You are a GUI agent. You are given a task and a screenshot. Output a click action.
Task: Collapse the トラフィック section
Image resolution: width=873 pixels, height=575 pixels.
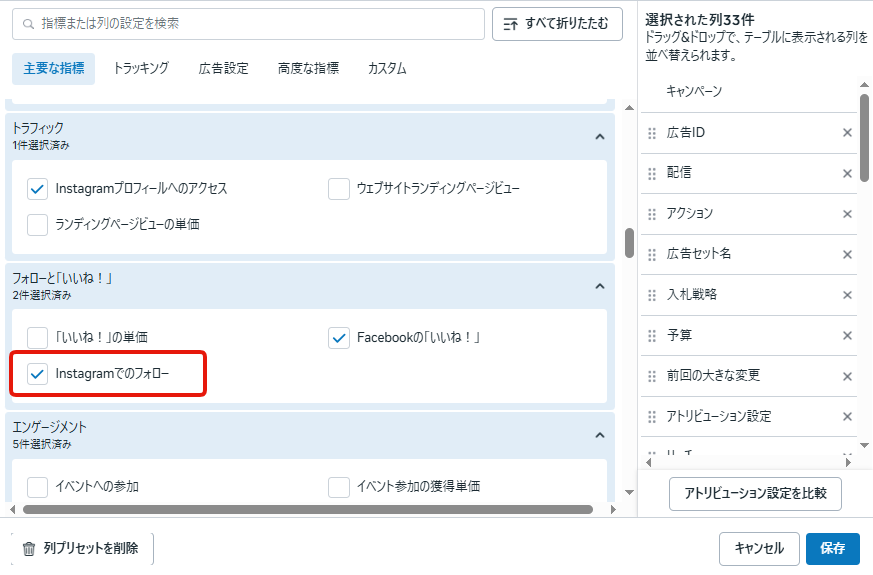click(x=599, y=136)
